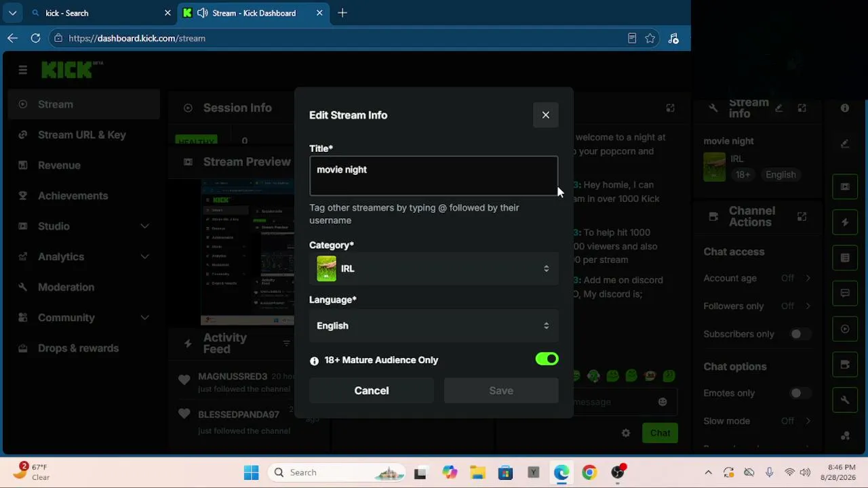This screenshot has width=868, height=488.
Task: Open the Slow mode setting chevron
Action: 808,422
